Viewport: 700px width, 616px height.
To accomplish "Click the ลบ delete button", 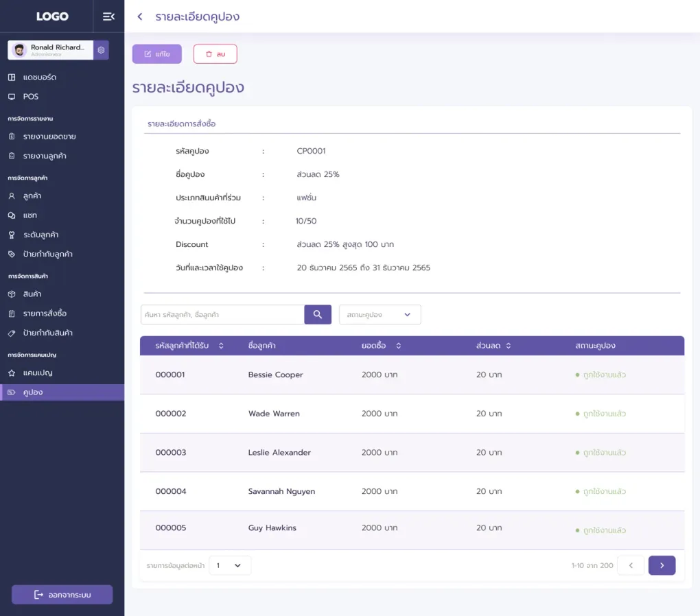I will [x=215, y=54].
